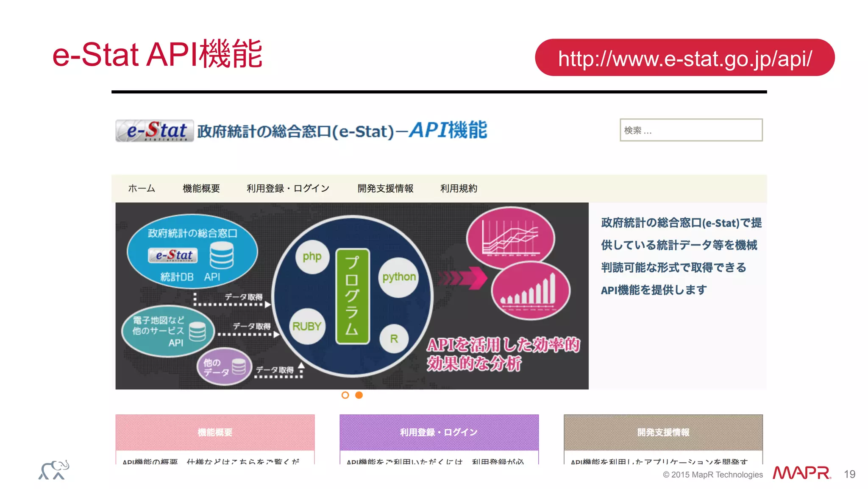Open the ホーム menu item
This screenshot has height=489, width=868.
point(142,188)
